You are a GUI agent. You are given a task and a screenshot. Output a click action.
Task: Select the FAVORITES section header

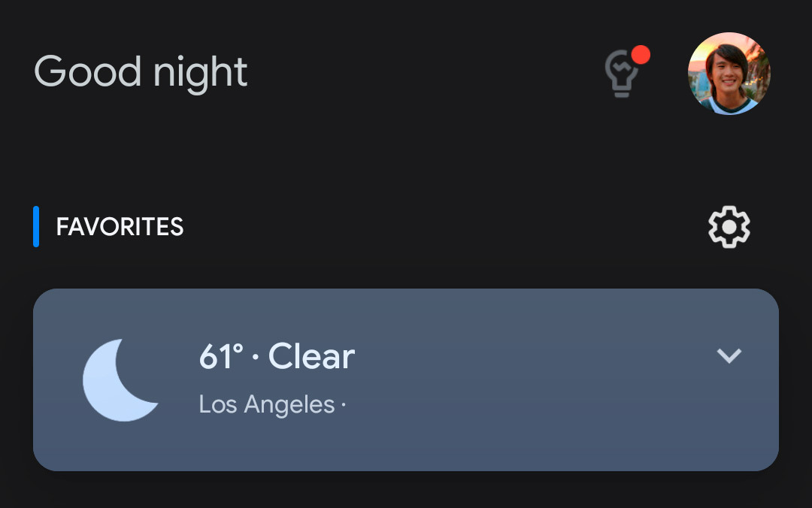[x=120, y=227]
